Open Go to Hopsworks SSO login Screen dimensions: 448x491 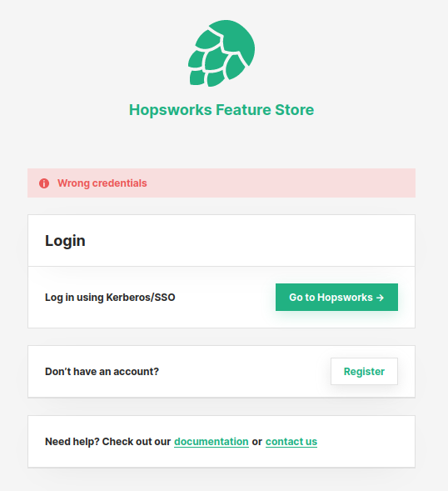[336, 297]
